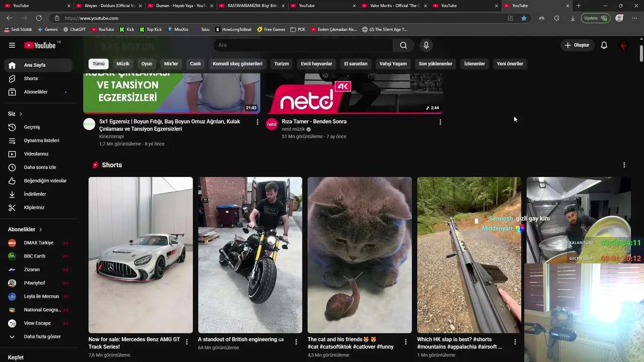Open more options for 5x1 Egzersiz video
The width and height of the screenshot is (644, 362).
(258, 122)
